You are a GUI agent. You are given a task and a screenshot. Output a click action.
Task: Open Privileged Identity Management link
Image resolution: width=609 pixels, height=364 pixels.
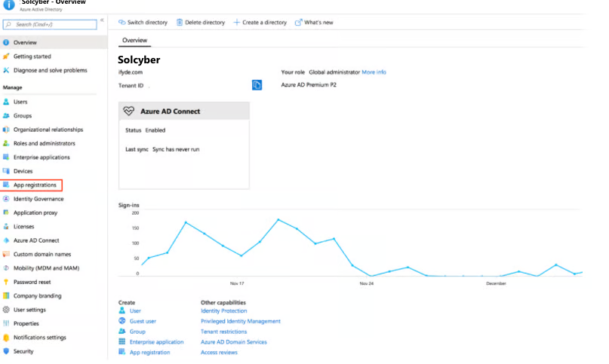point(240,321)
